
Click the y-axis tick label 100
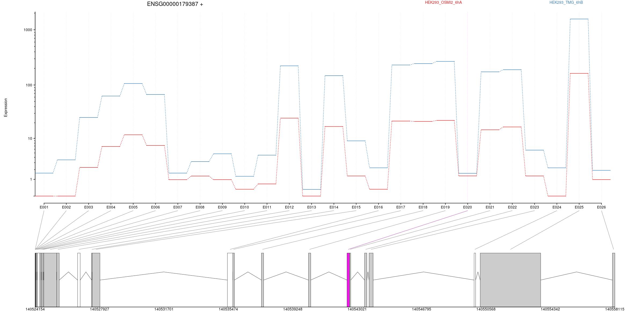(x=29, y=85)
